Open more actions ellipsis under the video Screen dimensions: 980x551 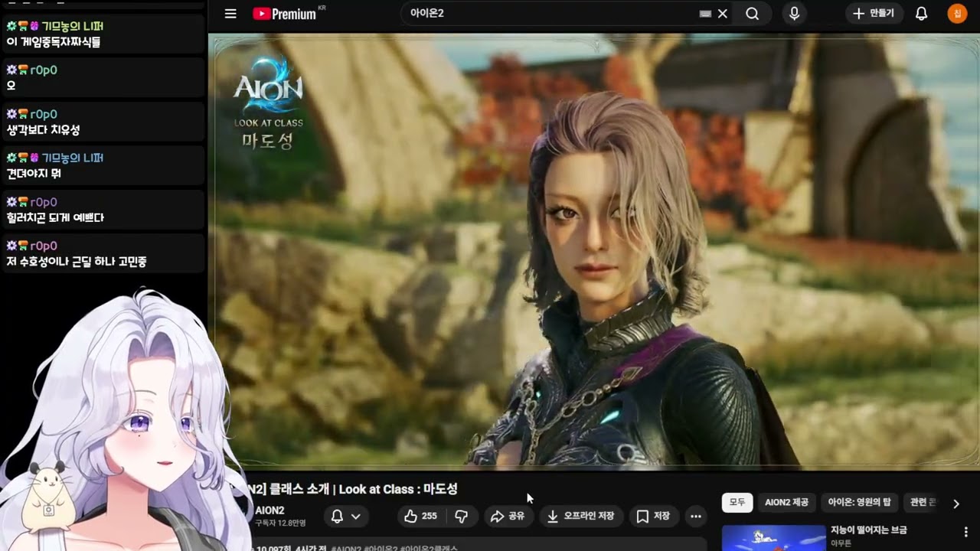[696, 517]
